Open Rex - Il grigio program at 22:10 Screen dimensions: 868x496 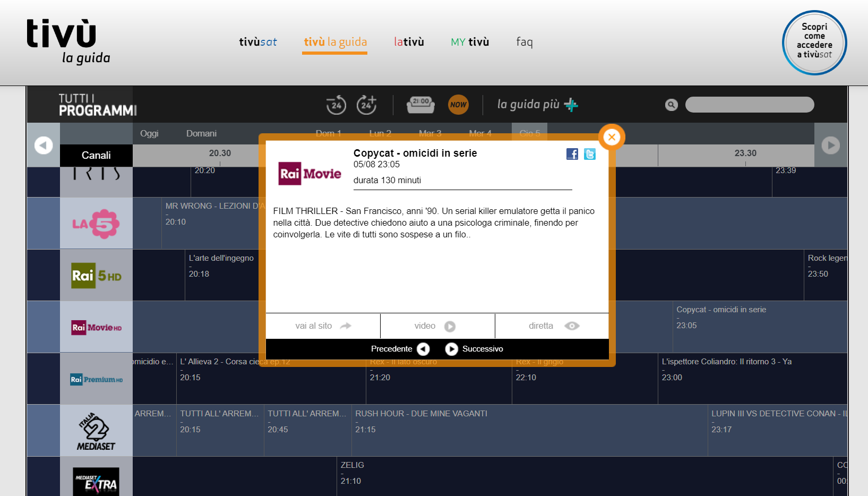coord(585,379)
